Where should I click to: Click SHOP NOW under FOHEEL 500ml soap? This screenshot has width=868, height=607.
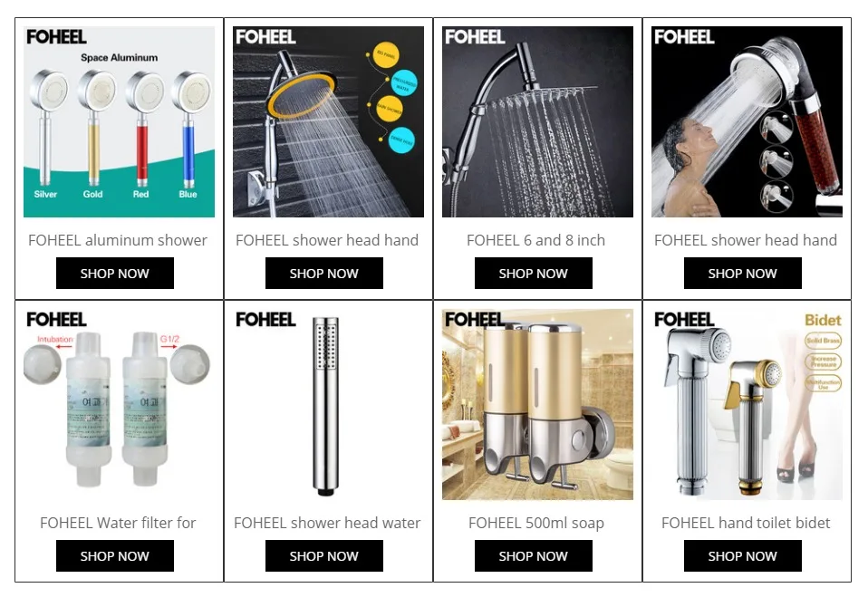[533, 556]
